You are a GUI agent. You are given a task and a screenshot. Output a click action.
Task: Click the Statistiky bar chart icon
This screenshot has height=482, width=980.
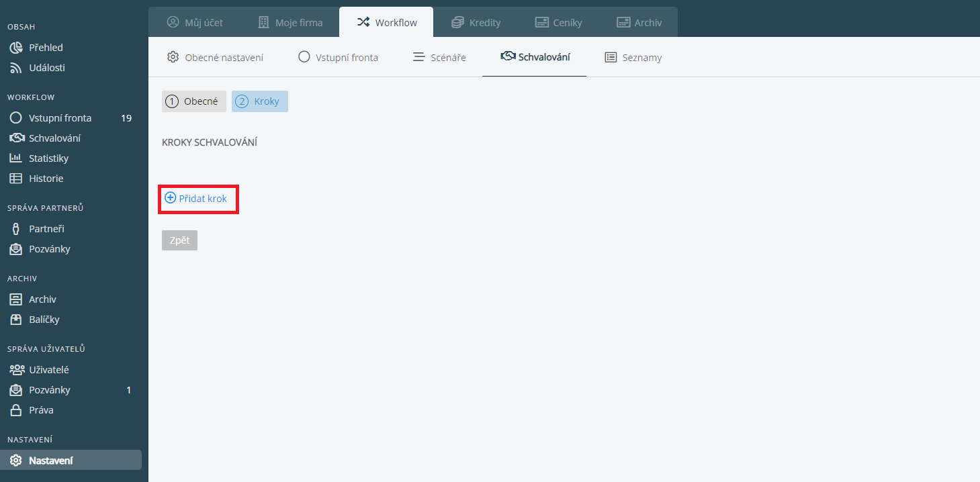click(x=16, y=158)
